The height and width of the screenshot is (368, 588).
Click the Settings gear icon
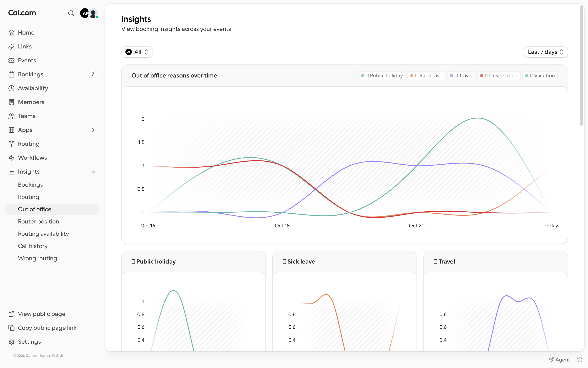point(11,342)
